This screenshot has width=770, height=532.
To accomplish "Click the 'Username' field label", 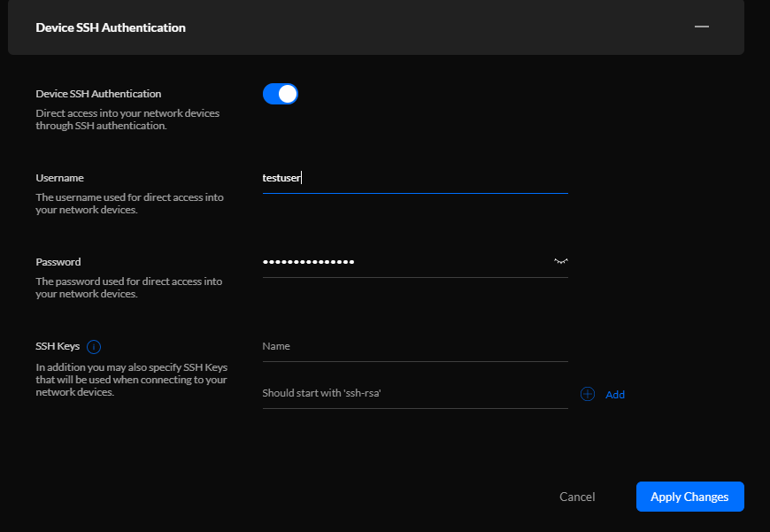I will [x=59, y=178].
